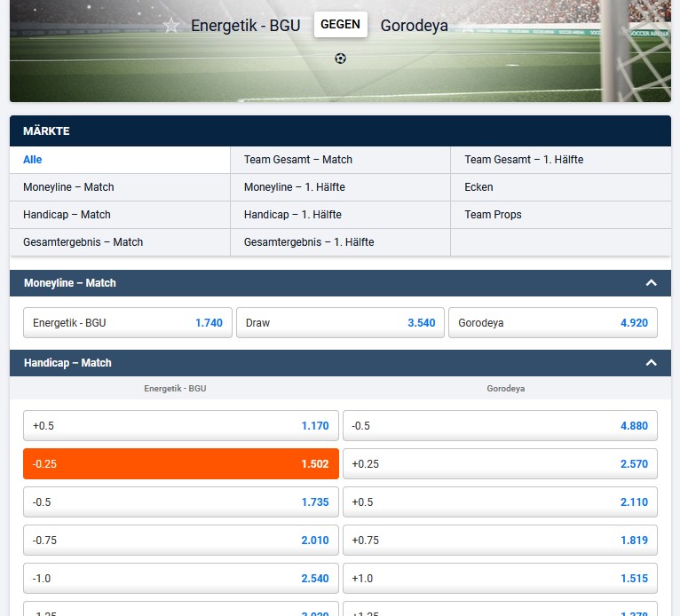The height and width of the screenshot is (616, 680).
Task: Select Gorodeya +0.5 handicap at 2.110
Action: pos(500,502)
